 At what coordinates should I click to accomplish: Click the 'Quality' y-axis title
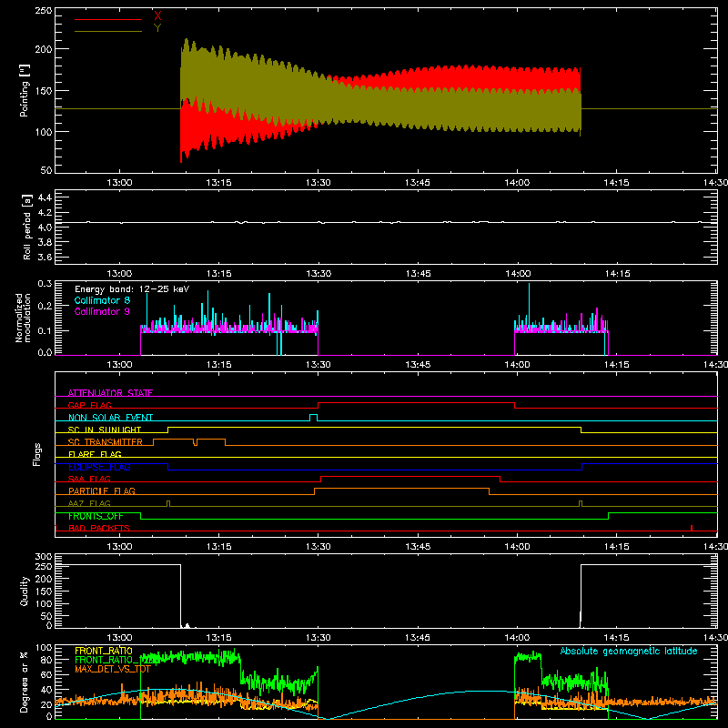25,591
